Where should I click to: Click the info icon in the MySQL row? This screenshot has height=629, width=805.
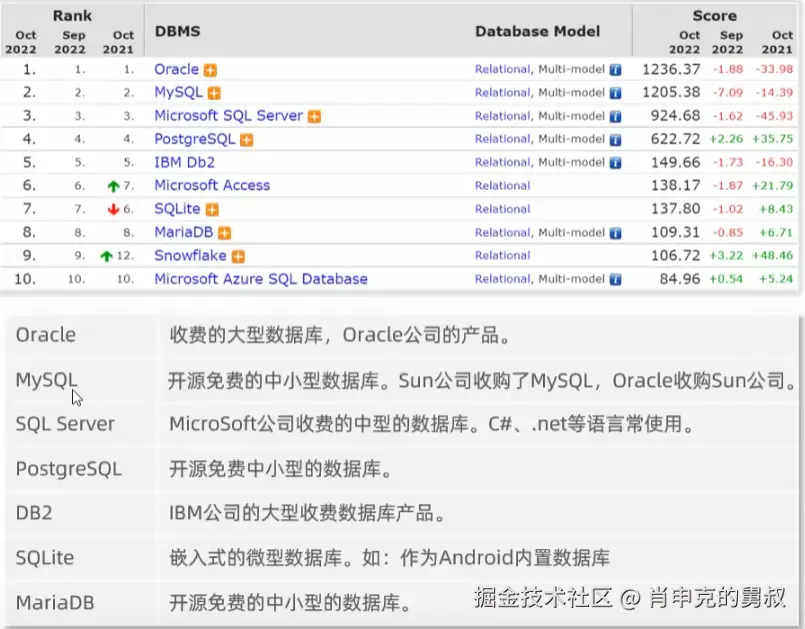point(615,93)
